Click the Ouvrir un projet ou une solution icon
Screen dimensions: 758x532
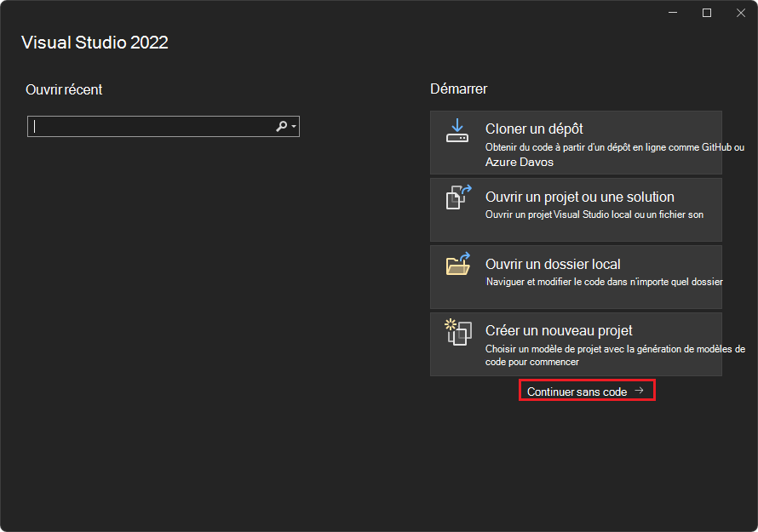457,197
